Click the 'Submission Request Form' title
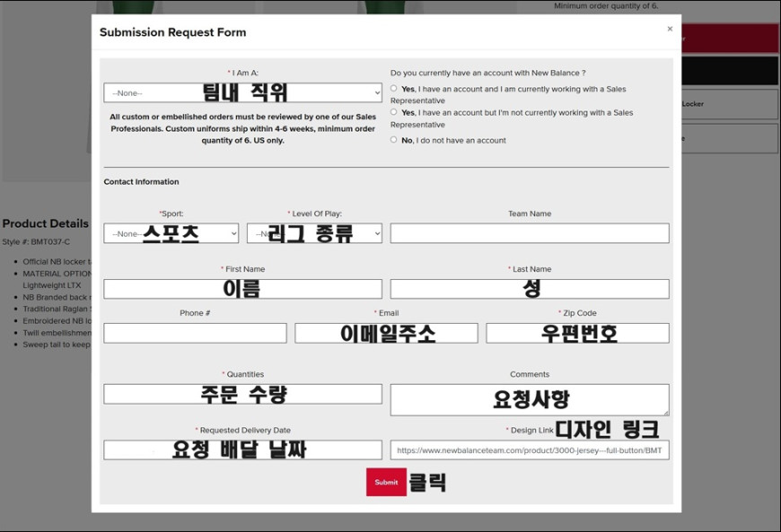 coord(173,32)
